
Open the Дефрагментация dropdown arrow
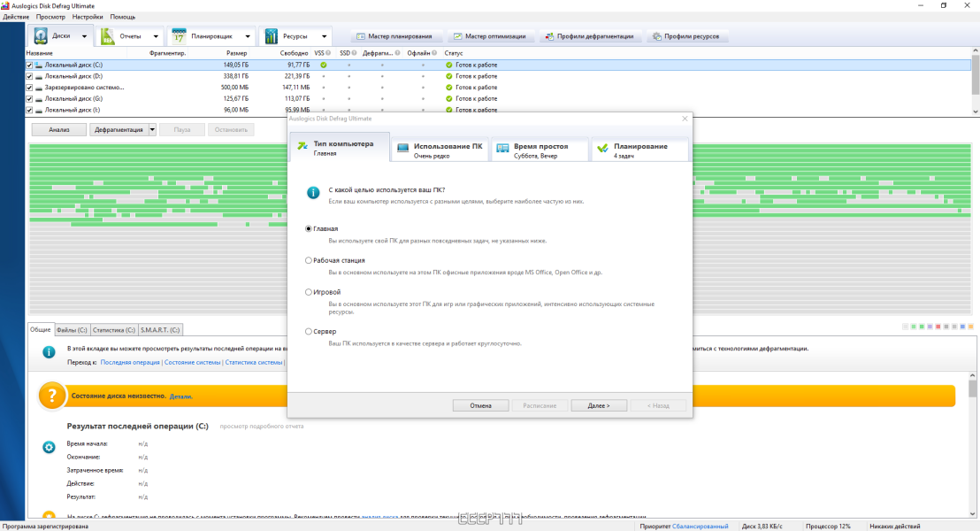pyautogui.click(x=152, y=129)
